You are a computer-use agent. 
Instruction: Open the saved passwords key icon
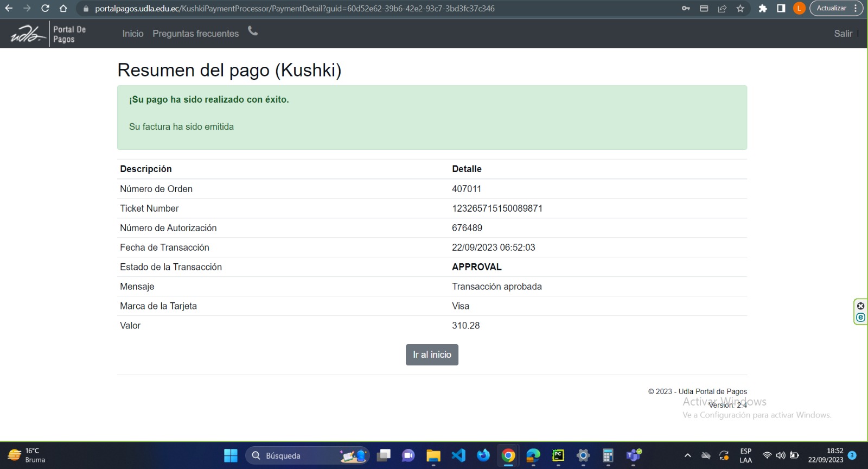tap(686, 9)
